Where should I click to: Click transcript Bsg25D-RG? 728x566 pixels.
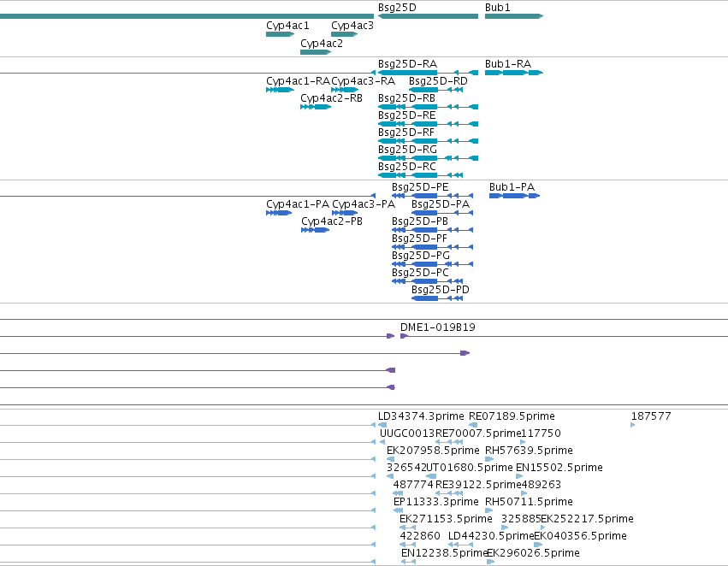point(428,159)
